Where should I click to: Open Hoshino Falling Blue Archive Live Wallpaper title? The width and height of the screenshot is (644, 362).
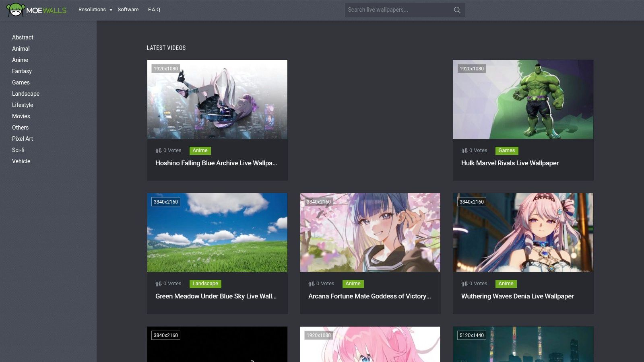(216, 163)
